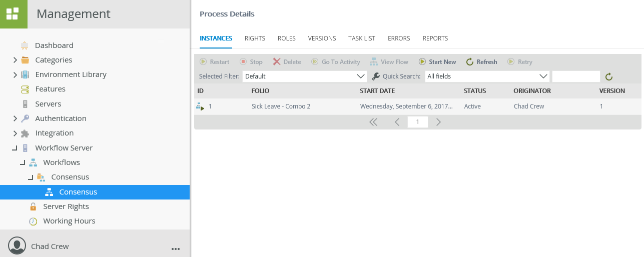644x257 pixels.
Task: Click View Flow toolbar button
Action: pos(389,62)
